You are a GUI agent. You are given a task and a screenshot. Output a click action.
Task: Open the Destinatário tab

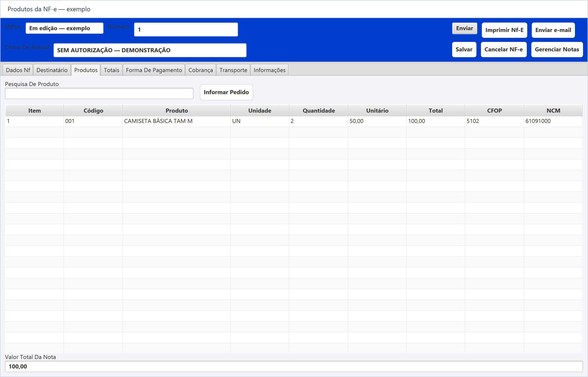[52, 70]
